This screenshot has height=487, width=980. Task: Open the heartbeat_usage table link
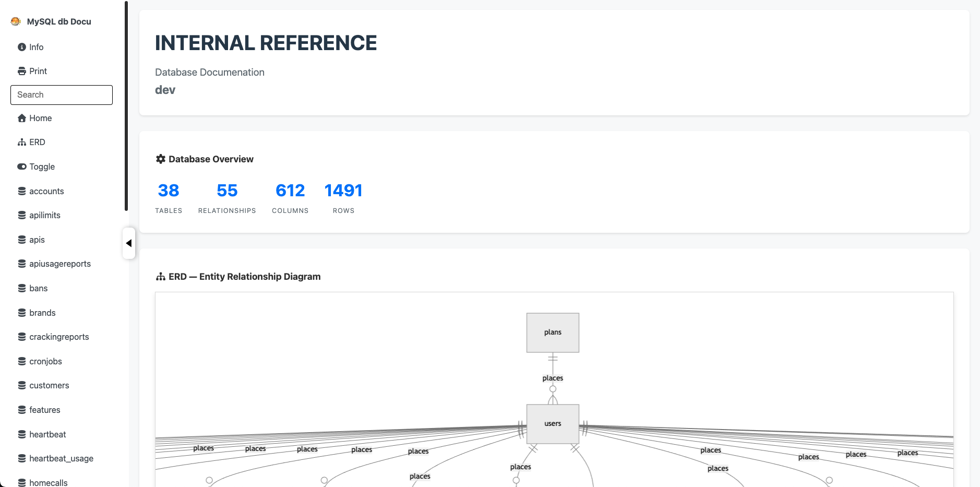(x=61, y=458)
